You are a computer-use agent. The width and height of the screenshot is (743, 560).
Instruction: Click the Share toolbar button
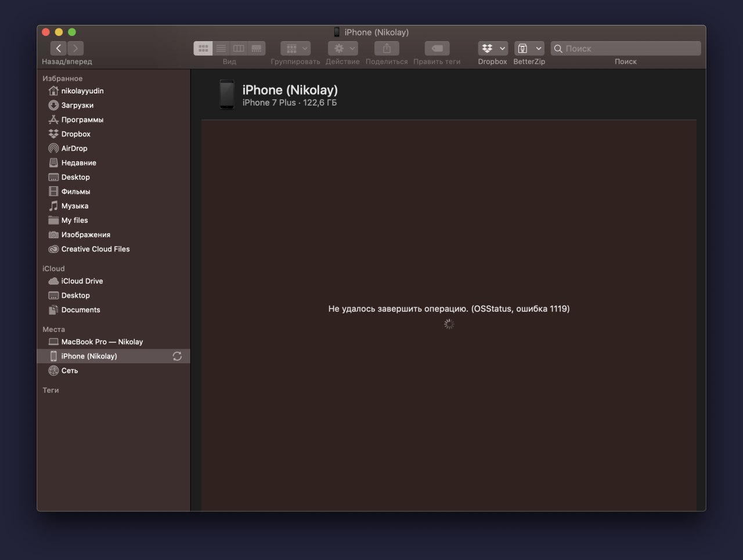coord(387,48)
